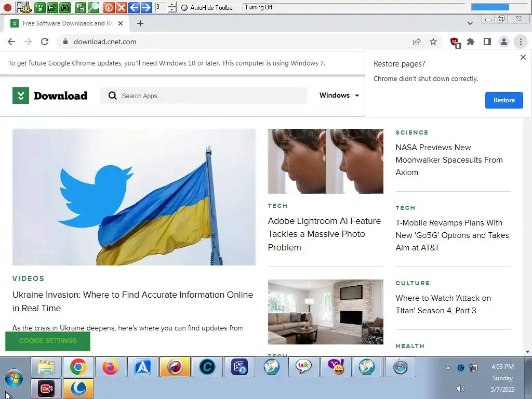The height and width of the screenshot is (399, 532).
Task: Decrease the toolbar number stepper value
Action: pos(172,10)
